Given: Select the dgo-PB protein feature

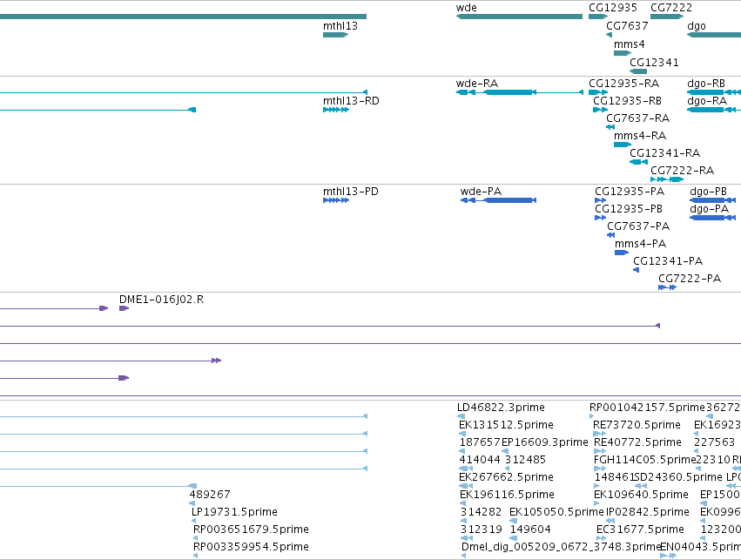Looking at the screenshot, I should click(712, 200).
